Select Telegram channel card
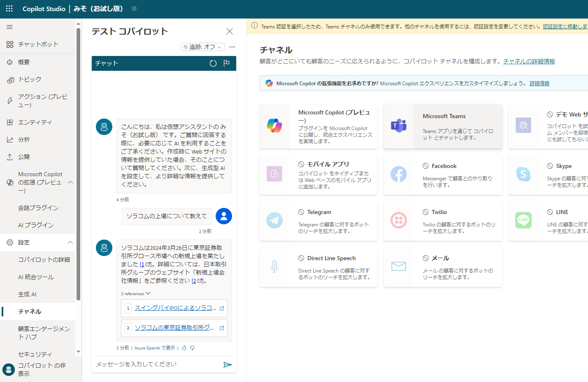Screen dimensions: 588x382 pos(318,221)
